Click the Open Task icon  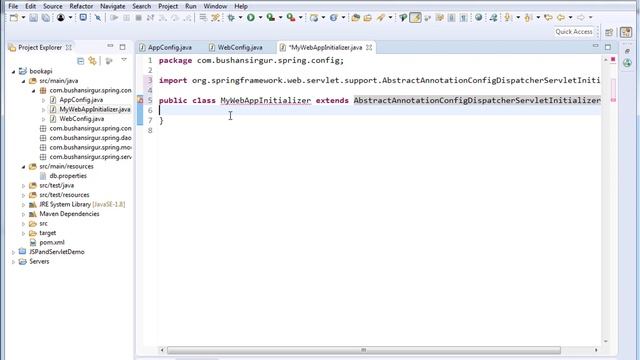[367, 18]
